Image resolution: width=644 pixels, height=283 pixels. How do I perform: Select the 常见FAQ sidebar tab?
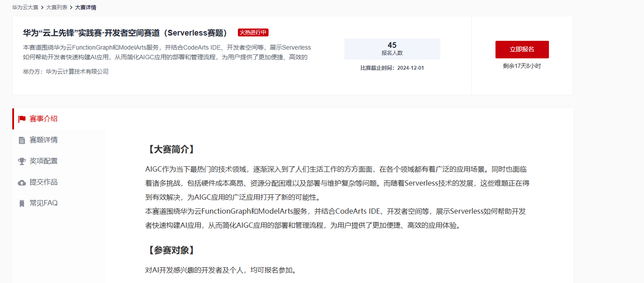coord(59,203)
